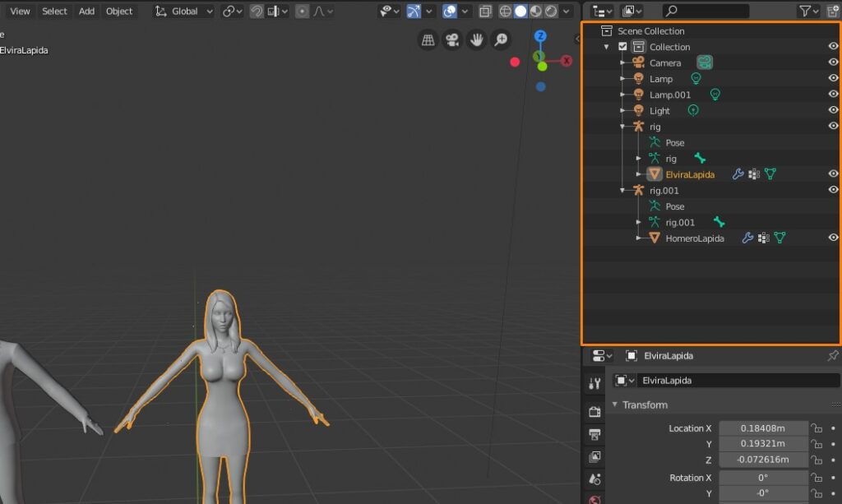This screenshot has width=842, height=504.
Task: Click the pan view hand icon
Action: point(476,39)
